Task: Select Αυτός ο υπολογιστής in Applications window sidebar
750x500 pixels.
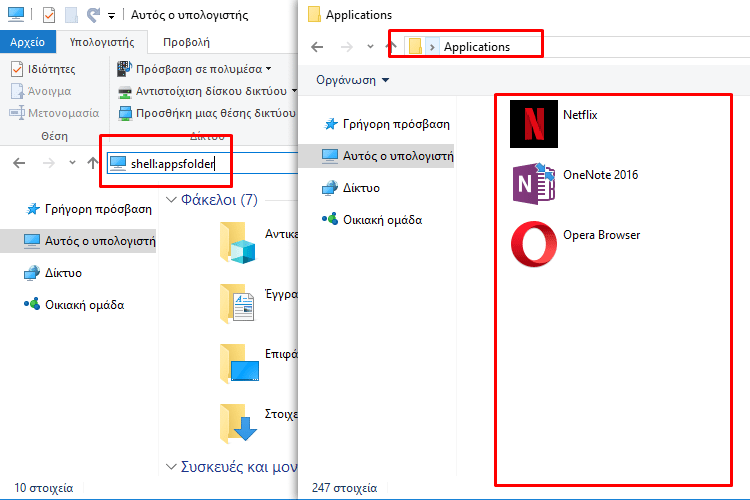Action: click(x=376, y=156)
